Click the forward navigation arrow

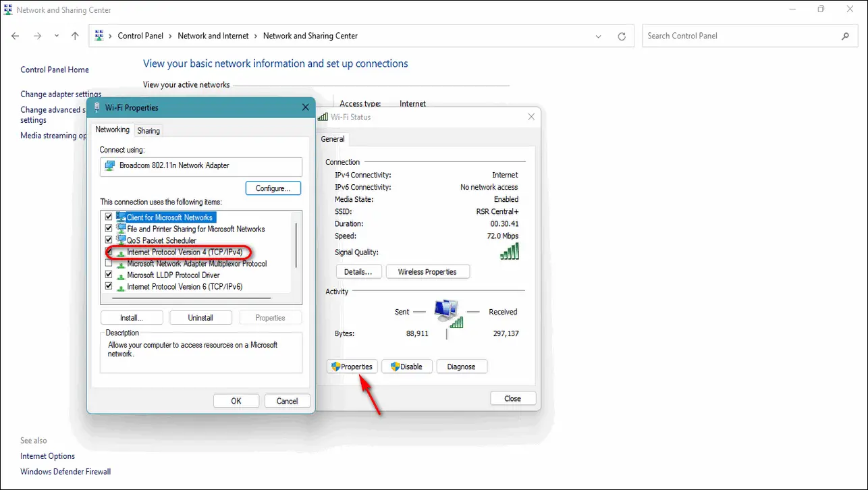coord(38,36)
